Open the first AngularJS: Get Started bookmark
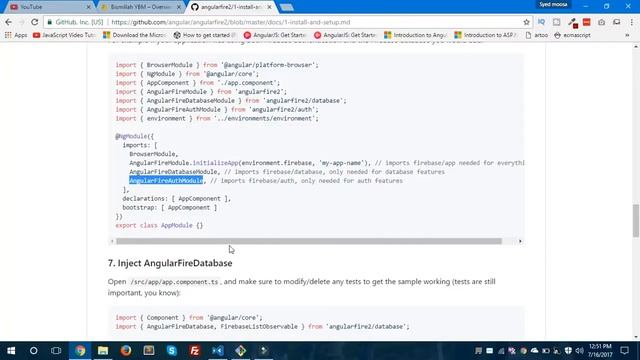This screenshot has width=640, height=360. pyautogui.click(x=275, y=35)
